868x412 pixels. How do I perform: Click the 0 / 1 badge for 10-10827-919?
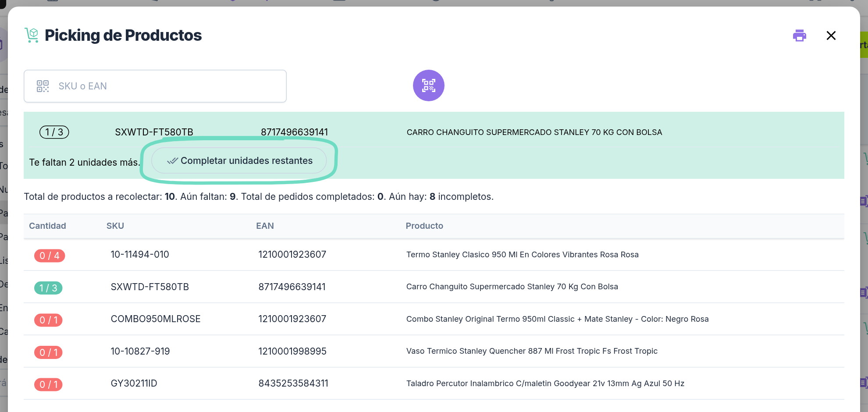[48, 352]
